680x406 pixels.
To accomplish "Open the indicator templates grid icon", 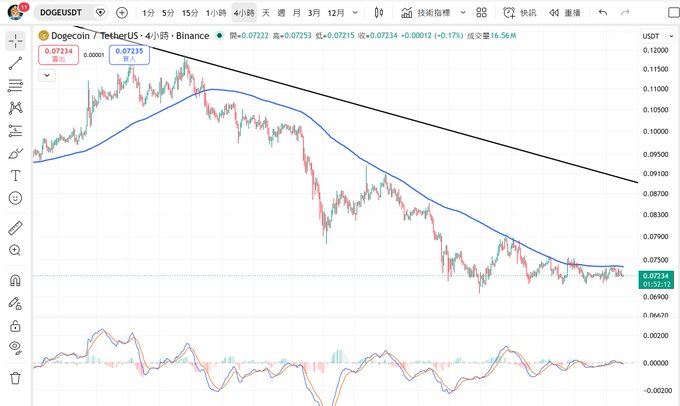I will [481, 13].
